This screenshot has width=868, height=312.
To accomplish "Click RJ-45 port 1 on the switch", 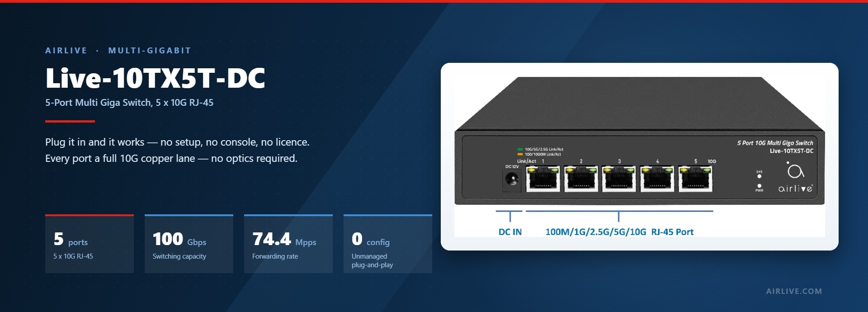I will [x=543, y=179].
